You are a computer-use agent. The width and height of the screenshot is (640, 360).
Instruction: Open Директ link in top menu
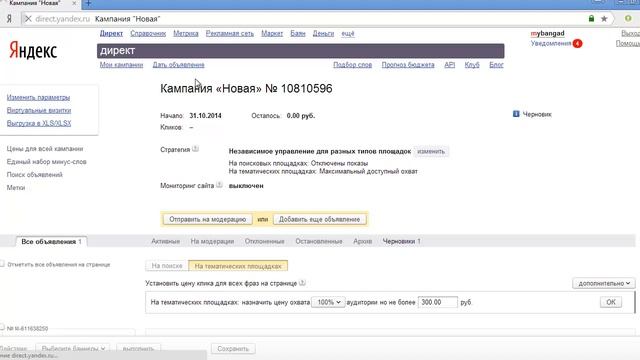pyautogui.click(x=111, y=33)
